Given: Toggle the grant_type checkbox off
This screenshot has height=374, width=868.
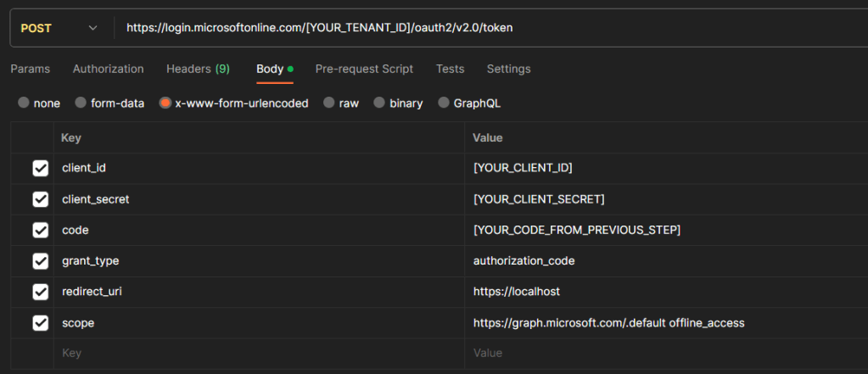Looking at the screenshot, I should click(x=40, y=261).
